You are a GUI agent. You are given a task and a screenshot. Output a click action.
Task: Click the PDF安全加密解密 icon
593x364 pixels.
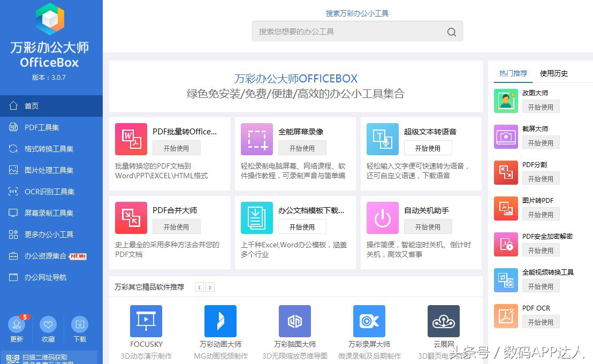(x=506, y=245)
